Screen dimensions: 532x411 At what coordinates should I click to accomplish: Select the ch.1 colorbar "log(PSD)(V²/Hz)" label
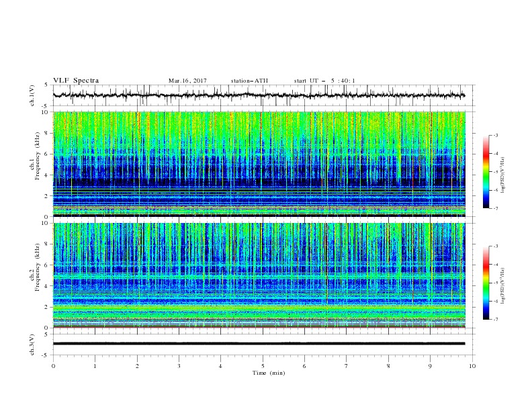click(x=503, y=175)
